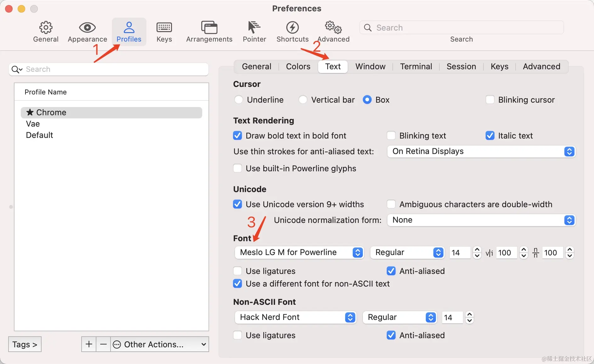This screenshot has width=594, height=364.
Task: Switch to the Terminal tab
Action: click(x=416, y=67)
